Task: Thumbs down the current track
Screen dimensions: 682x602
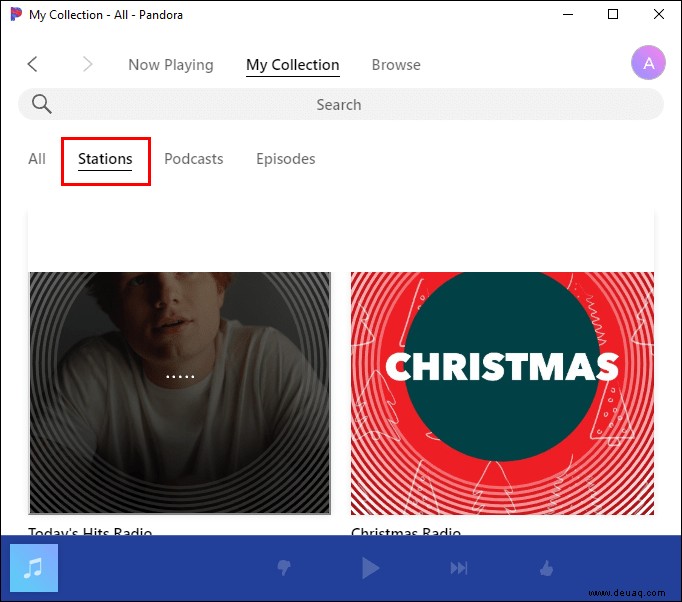Action: click(x=284, y=568)
